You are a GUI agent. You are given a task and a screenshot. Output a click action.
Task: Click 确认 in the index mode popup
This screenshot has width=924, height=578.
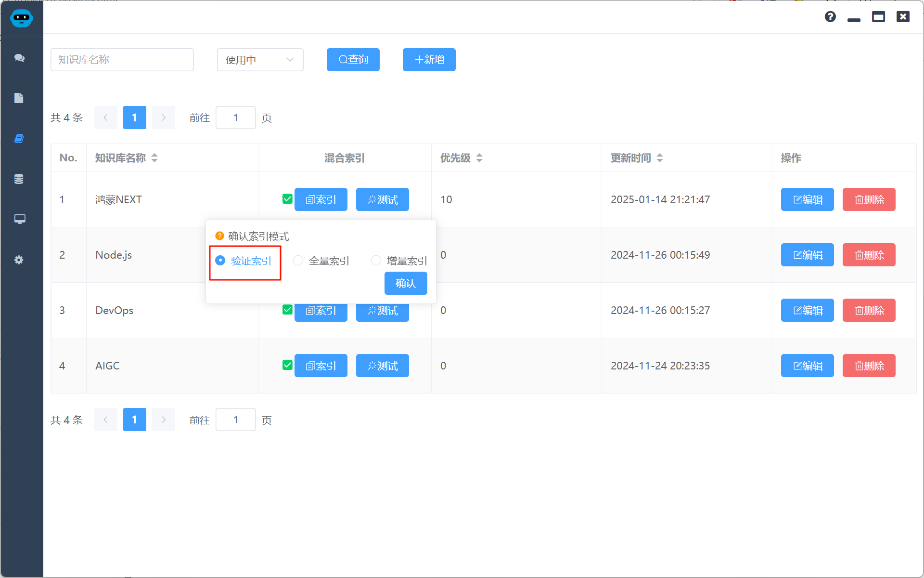click(406, 283)
